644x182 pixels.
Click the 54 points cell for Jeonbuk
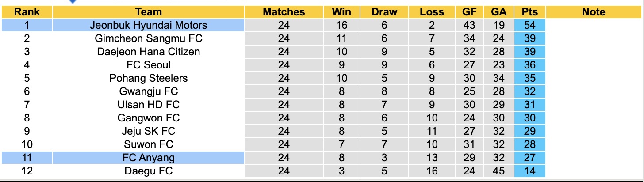pyautogui.click(x=529, y=25)
